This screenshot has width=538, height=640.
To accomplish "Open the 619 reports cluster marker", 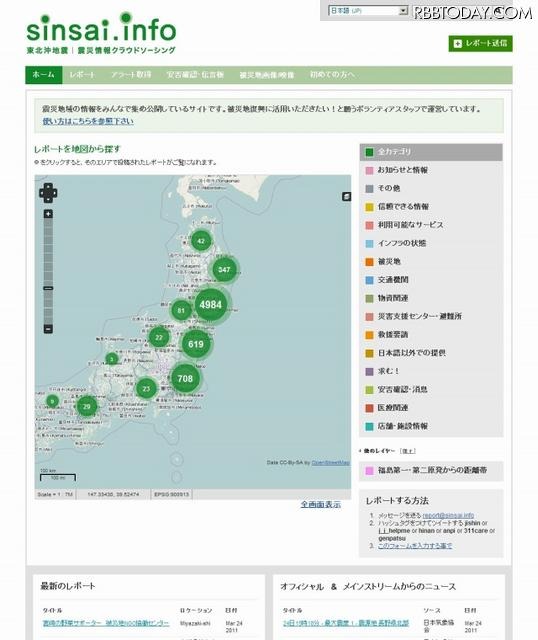I will [196, 344].
